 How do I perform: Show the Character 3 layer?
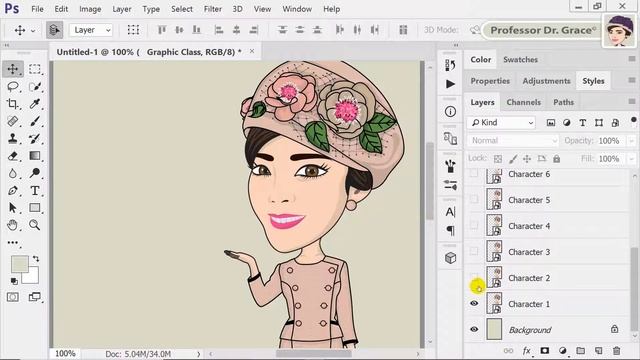pyautogui.click(x=474, y=251)
